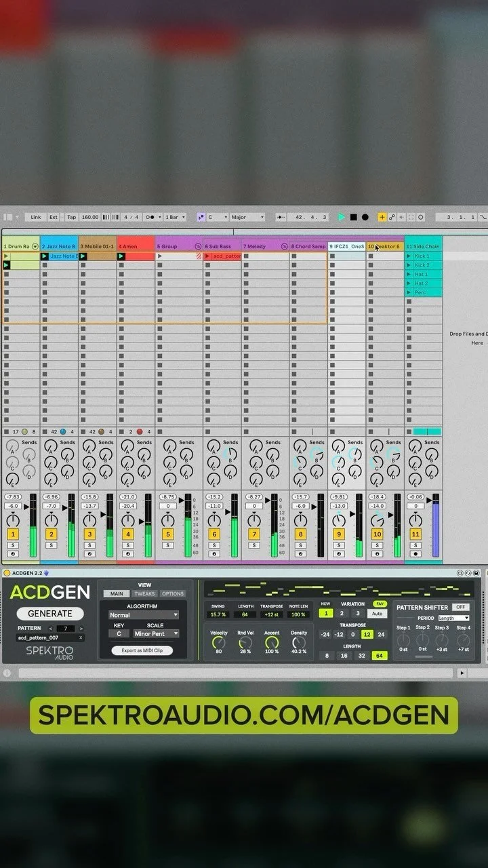Viewport: 488px width, 868px height.
Task: Open the Period Length dropdown
Action: tap(453, 618)
